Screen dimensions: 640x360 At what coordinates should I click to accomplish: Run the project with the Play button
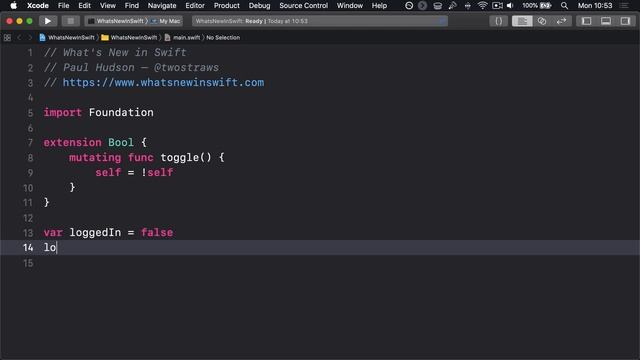(48, 21)
